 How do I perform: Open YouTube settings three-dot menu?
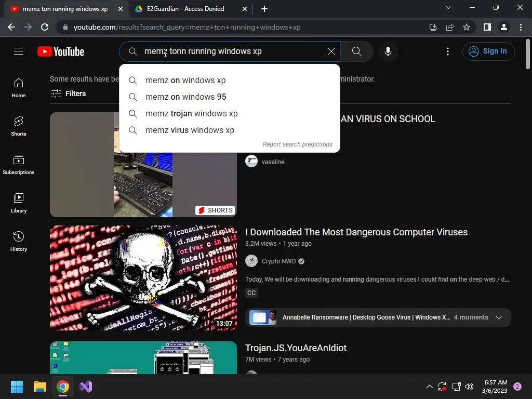click(447, 51)
